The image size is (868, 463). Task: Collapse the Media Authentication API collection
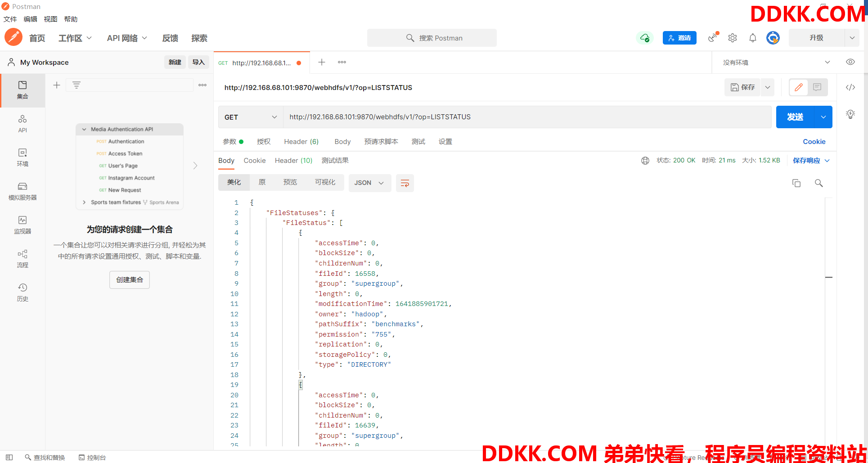(84, 129)
